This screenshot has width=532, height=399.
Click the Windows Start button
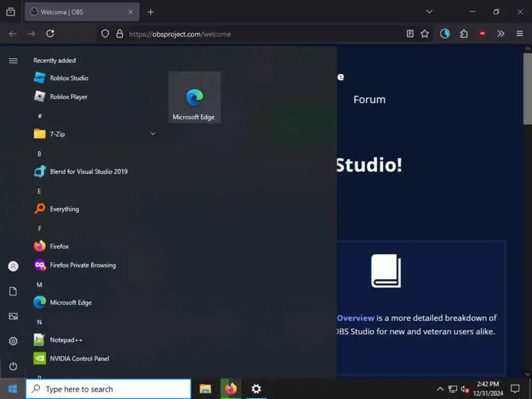tap(12, 389)
